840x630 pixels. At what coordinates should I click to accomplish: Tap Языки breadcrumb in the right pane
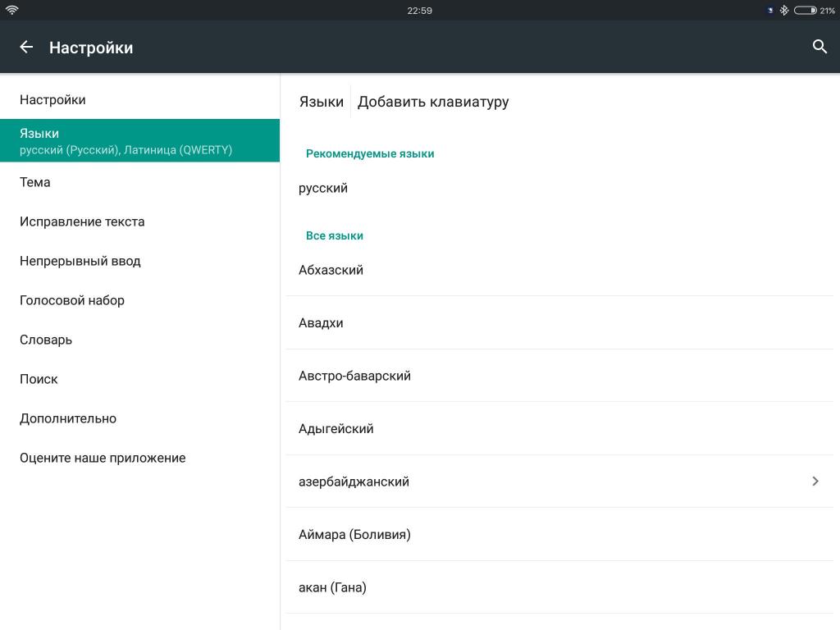tap(321, 102)
